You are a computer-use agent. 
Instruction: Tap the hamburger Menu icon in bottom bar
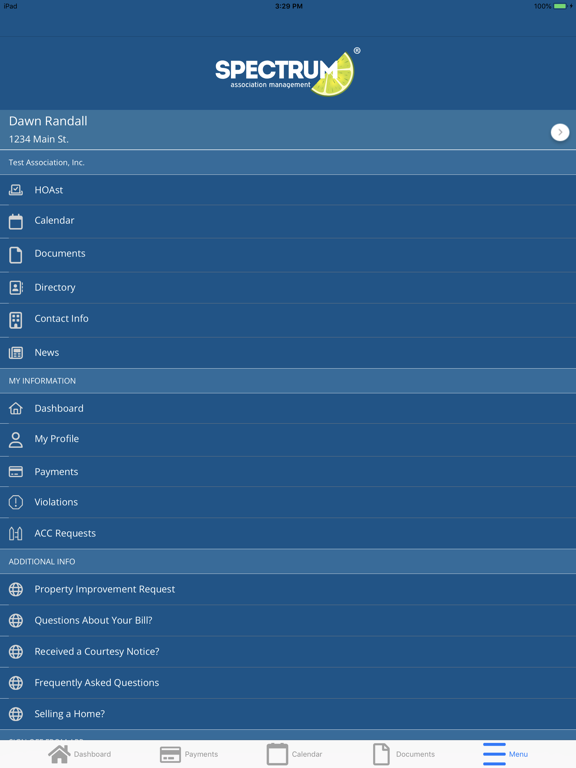pyautogui.click(x=494, y=754)
